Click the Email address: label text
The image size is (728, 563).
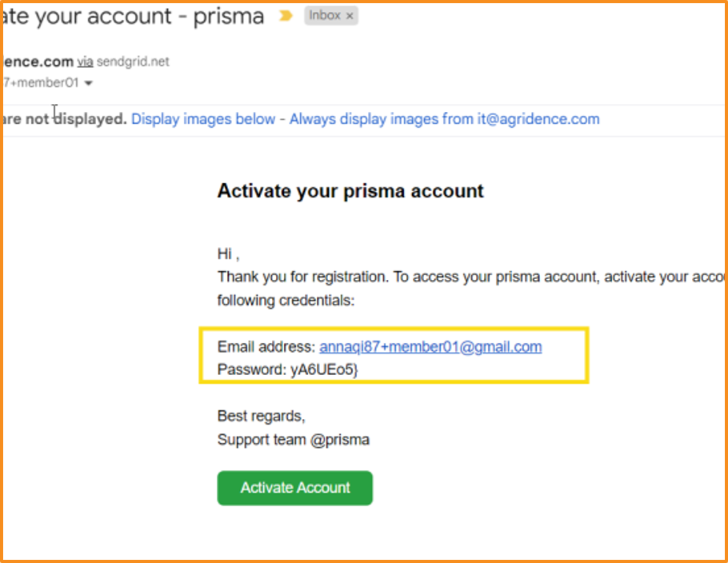point(266,347)
